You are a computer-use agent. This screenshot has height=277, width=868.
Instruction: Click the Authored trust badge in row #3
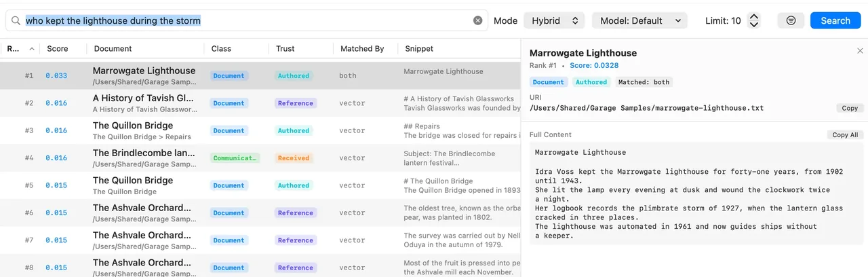[294, 130]
